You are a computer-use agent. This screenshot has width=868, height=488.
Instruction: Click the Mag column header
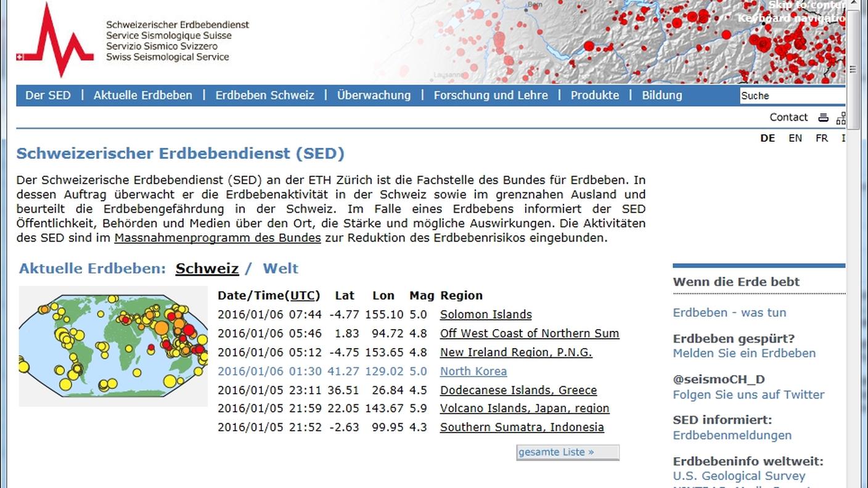(422, 296)
